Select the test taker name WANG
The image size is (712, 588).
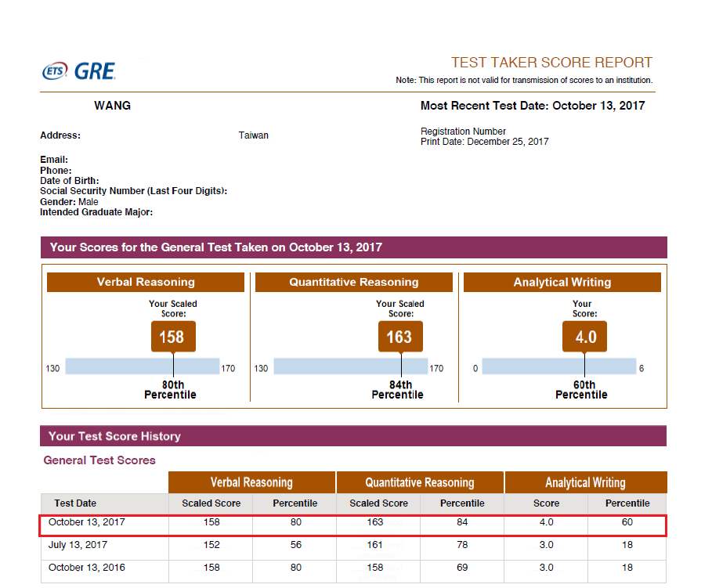click(x=112, y=106)
